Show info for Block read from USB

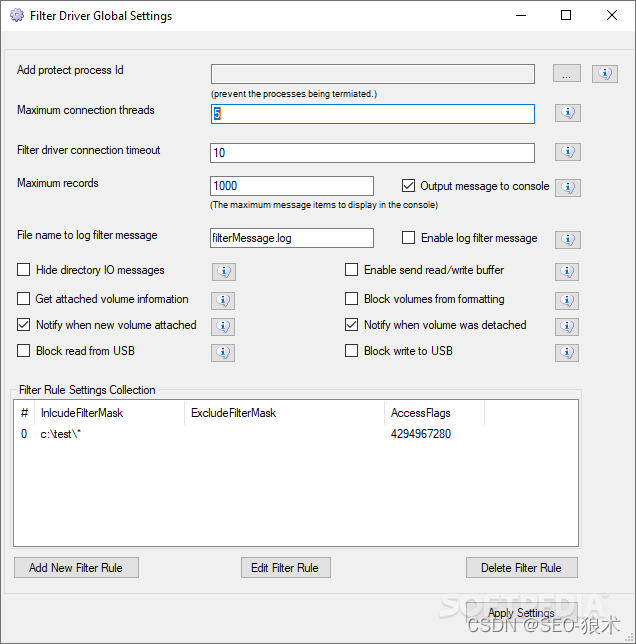[x=223, y=352]
